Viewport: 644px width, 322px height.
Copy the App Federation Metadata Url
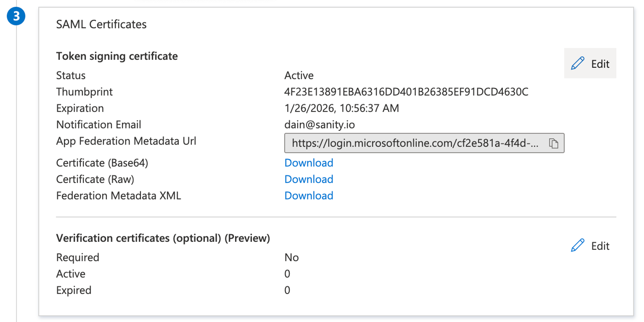(553, 143)
